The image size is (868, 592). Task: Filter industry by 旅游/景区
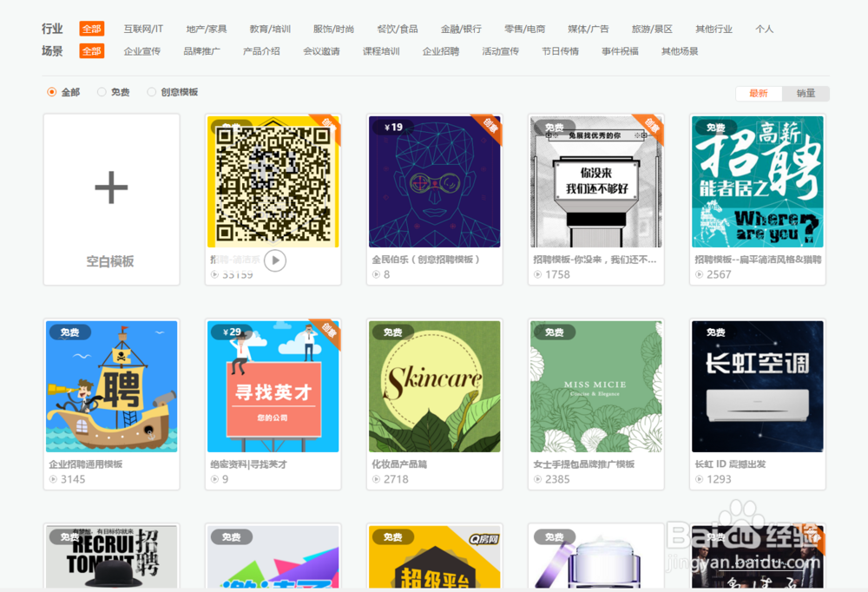[x=652, y=29]
